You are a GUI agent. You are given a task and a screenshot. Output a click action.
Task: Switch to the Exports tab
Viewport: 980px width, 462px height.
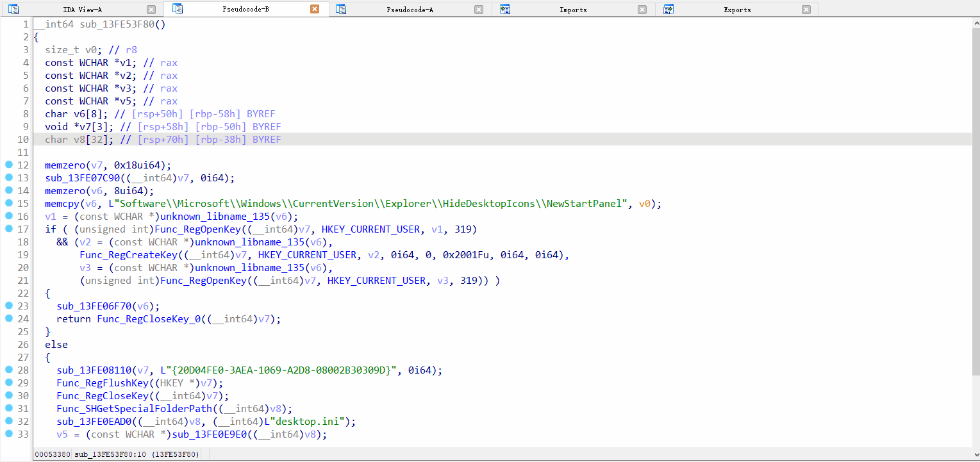tap(737, 9)
